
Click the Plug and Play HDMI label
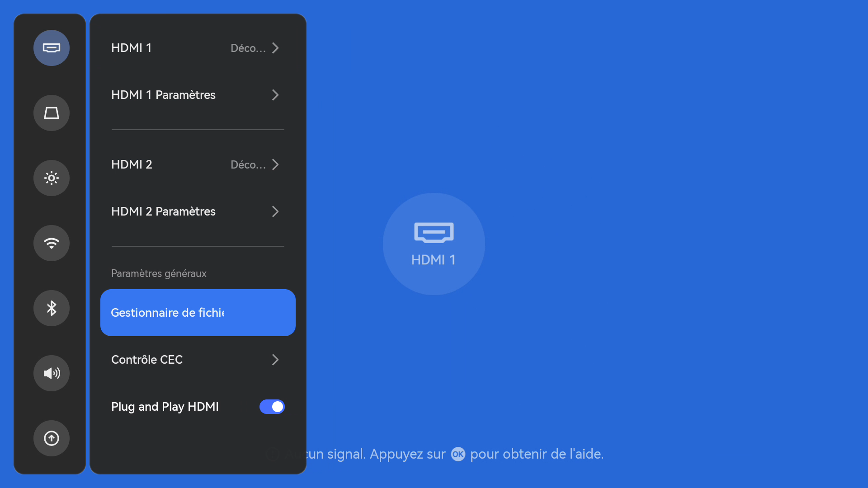pyautogui.click(x=165, y=407)
